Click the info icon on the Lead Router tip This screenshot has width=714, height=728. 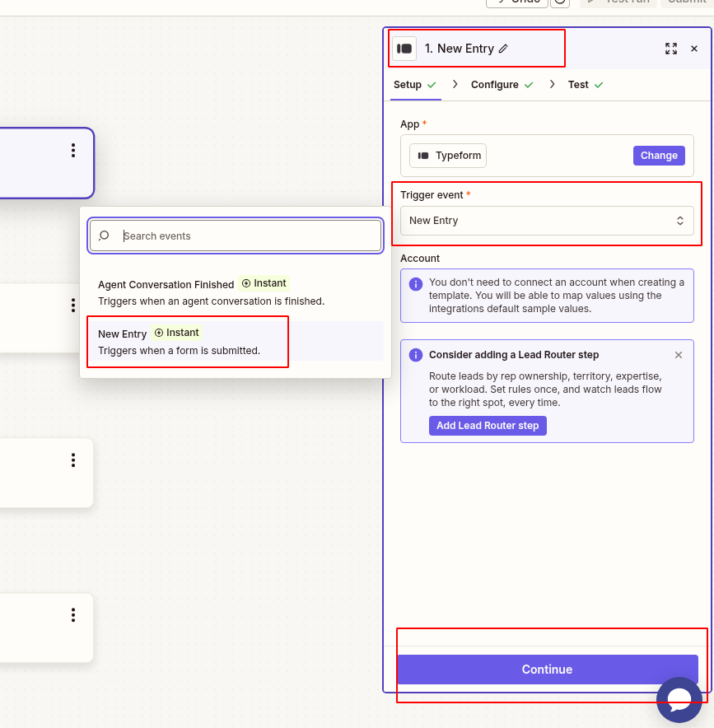point(416,354)
